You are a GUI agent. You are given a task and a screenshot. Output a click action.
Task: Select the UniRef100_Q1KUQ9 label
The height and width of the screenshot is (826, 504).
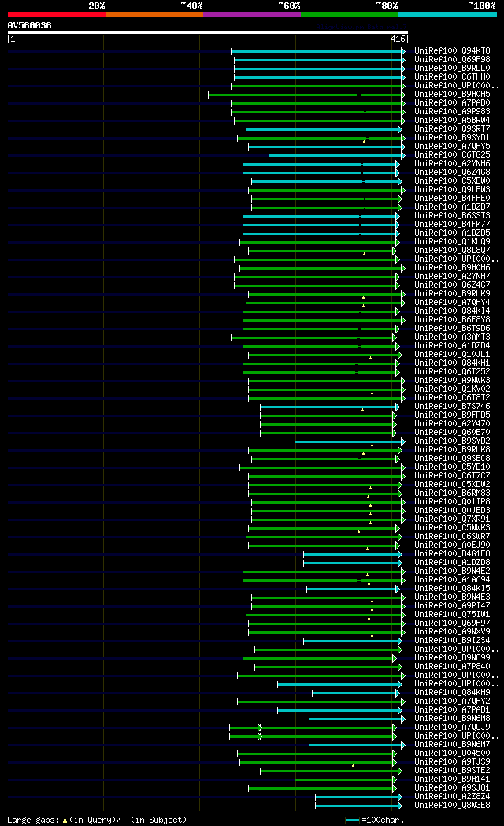[x=452, y=242]
